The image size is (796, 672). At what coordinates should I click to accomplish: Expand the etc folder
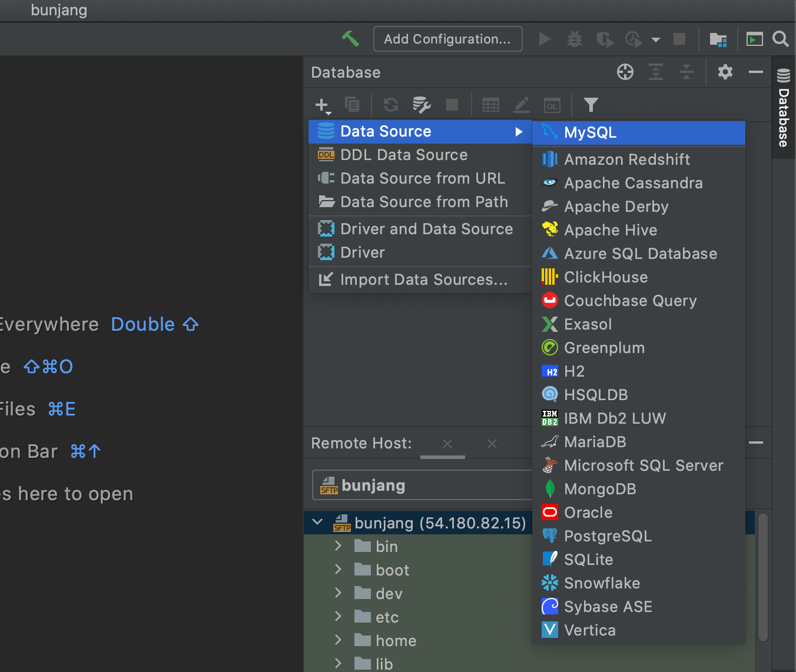(338, 617)
